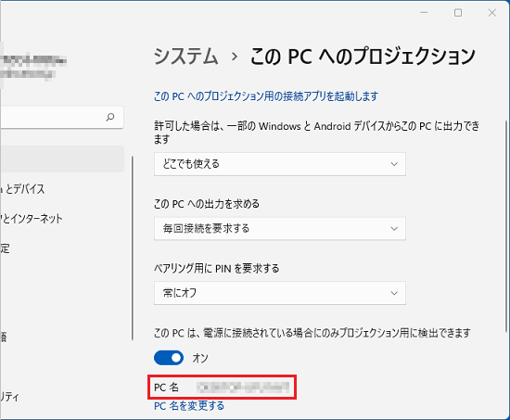Toggle the power-connected projection switch オン

click(169, 358)
